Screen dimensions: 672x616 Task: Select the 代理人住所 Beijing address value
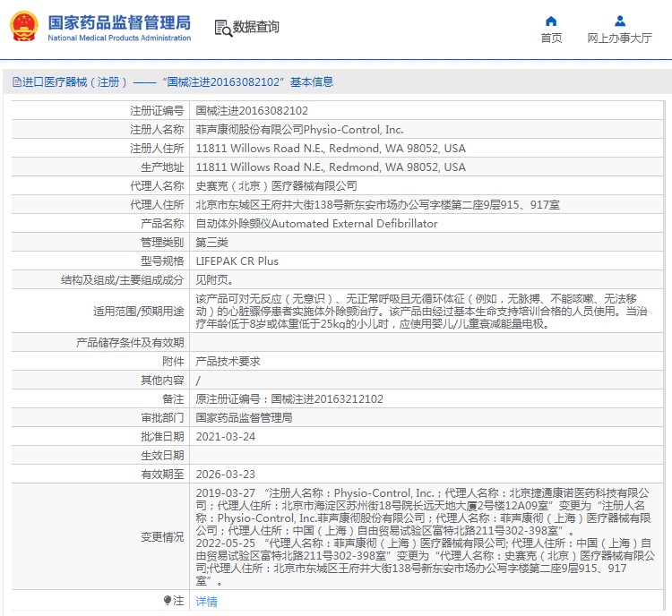[378, 205]
